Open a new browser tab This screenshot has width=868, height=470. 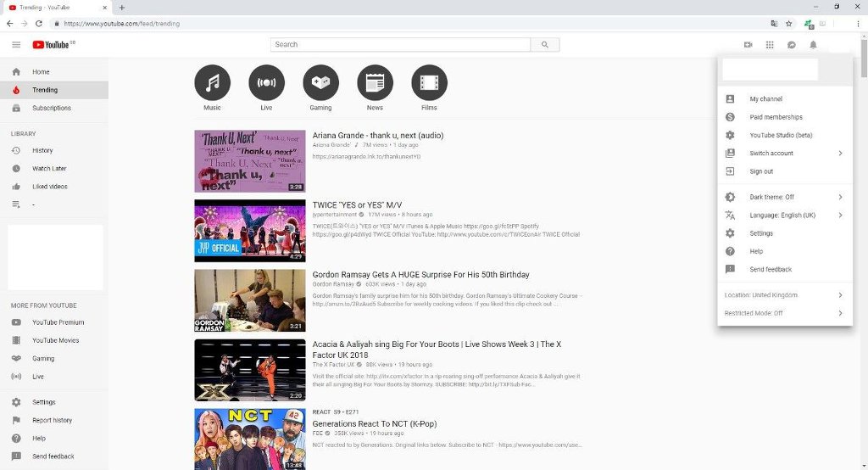[x=122, y=7]
